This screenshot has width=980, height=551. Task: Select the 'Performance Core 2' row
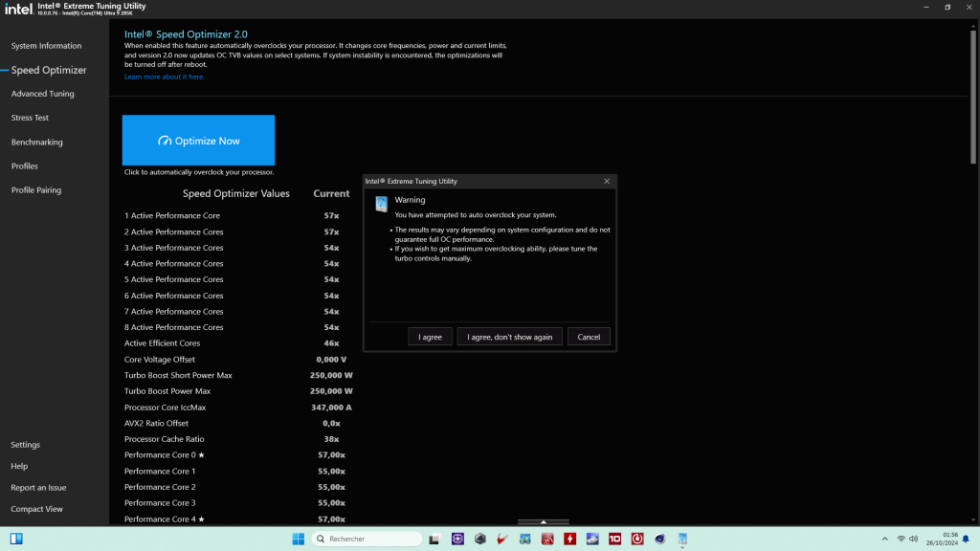click(237, 487)
